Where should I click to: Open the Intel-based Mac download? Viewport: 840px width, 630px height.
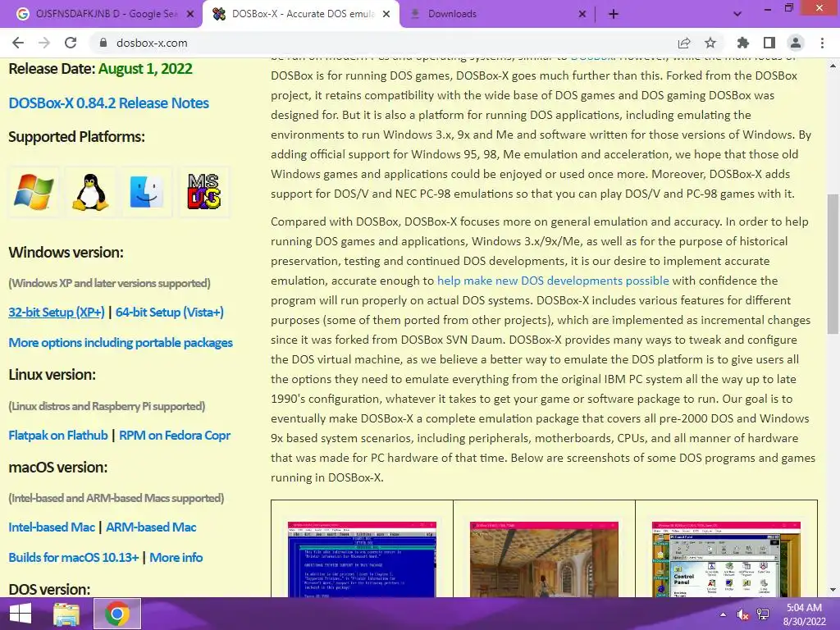click(x=52, y=527)
